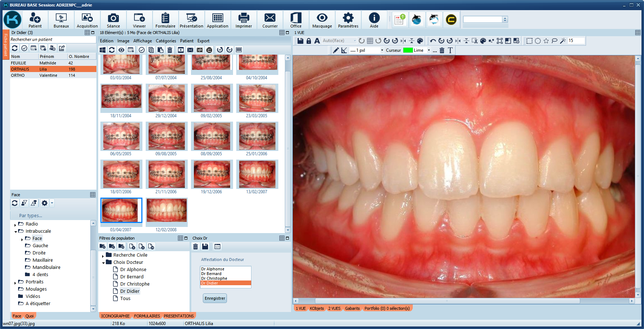Toggle the eye icon in gallery toolbar
The image size is (644, 329).
121,50
